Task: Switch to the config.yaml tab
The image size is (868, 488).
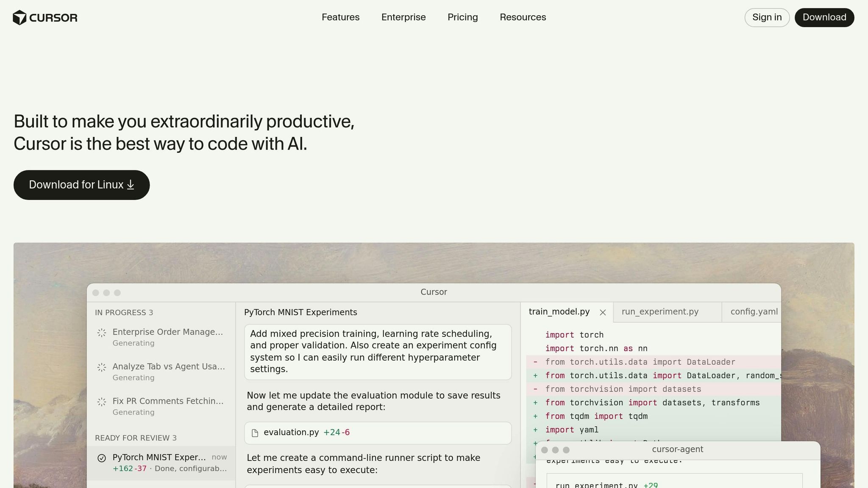Action: (754, 312)
